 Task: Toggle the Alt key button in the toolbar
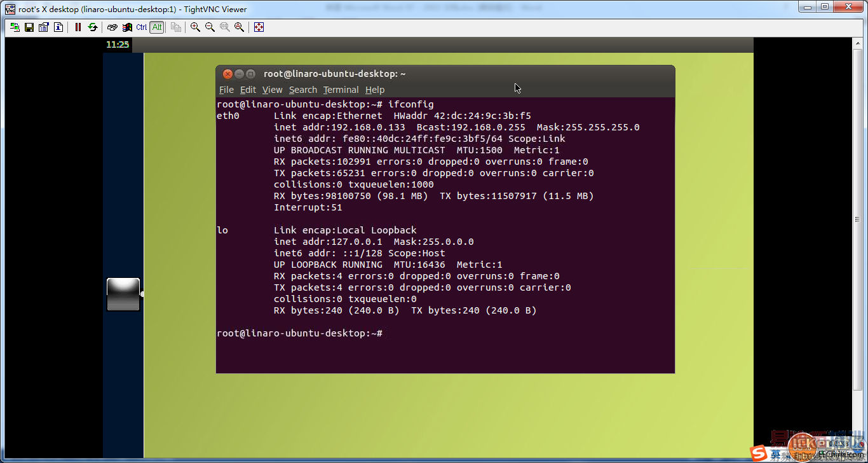tap(157, 27)
